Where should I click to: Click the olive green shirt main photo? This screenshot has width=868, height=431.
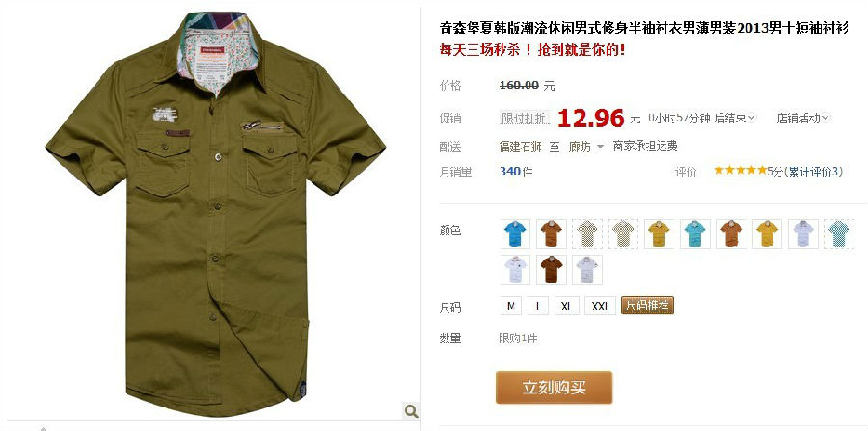[x=216, y=213]
